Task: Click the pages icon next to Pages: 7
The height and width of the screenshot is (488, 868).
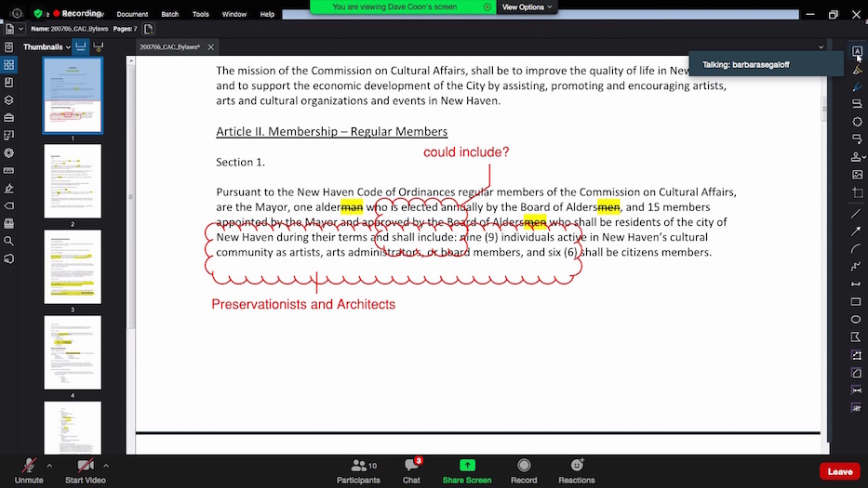Action: (x=148, y=29)
